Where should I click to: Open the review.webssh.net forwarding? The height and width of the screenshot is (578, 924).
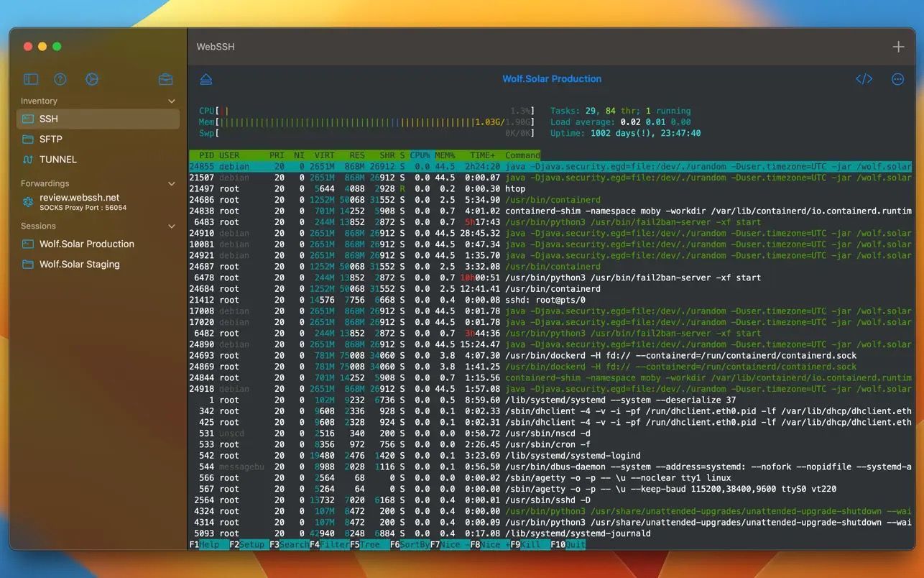point(98,202)
